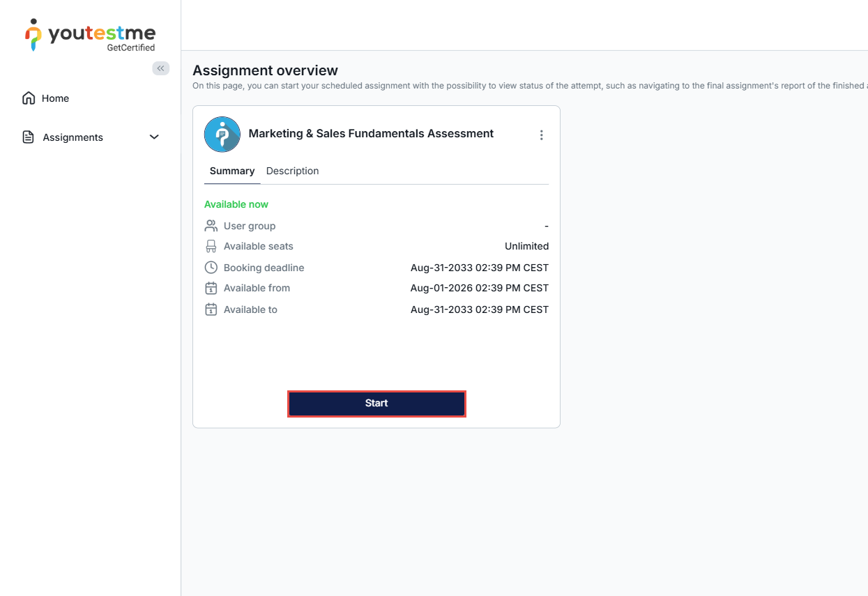Viewport: 868px width, 596px height.
Task: Click the Booking deadline label
Action: click(x=264, y=268)
